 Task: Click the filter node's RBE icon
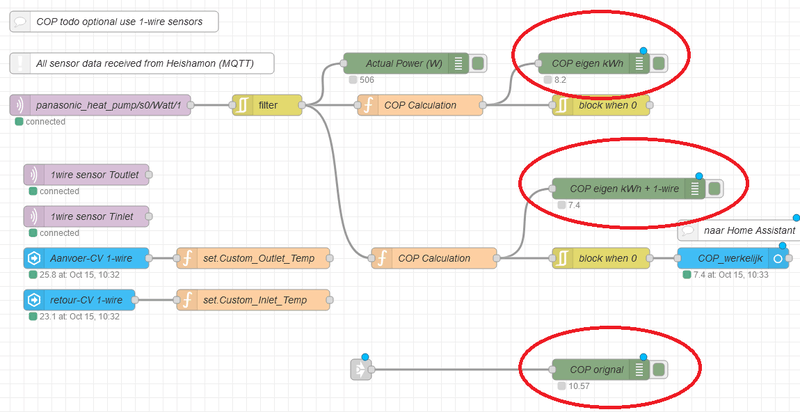(x=242, y=105)
